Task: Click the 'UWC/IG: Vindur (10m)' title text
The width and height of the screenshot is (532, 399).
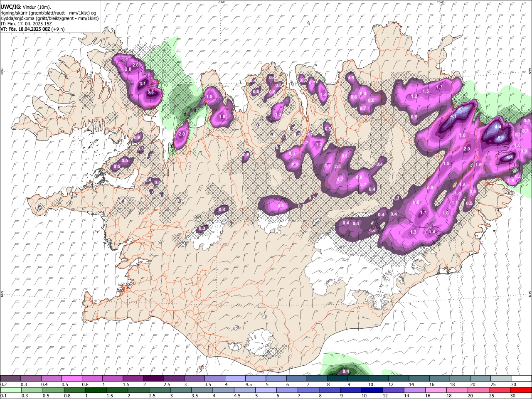Action: point(26,7)
